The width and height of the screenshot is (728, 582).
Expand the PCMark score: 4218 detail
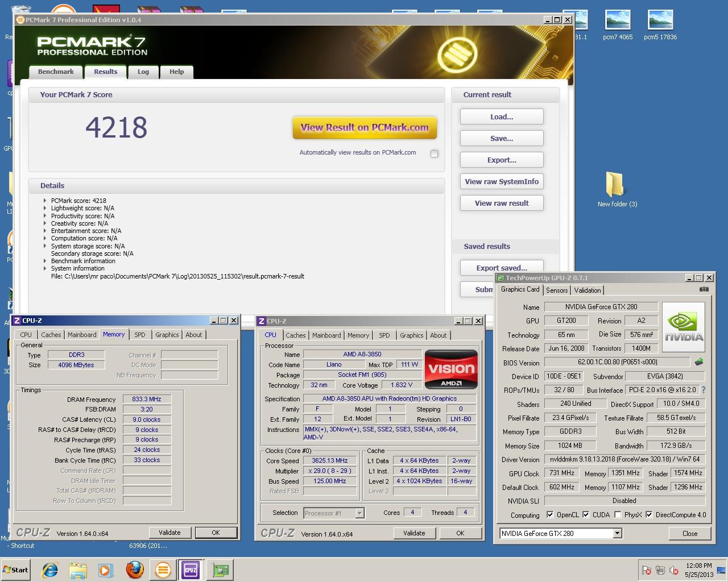click(x=45, y=201)
